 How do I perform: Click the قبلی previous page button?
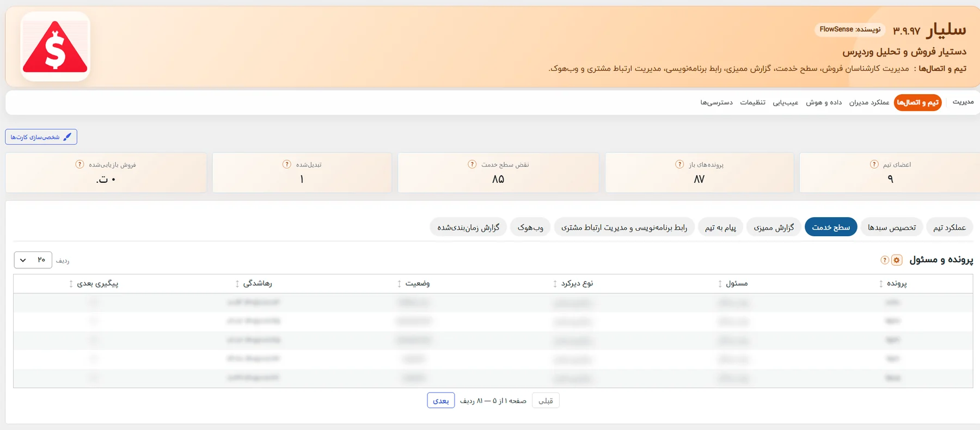546,401
